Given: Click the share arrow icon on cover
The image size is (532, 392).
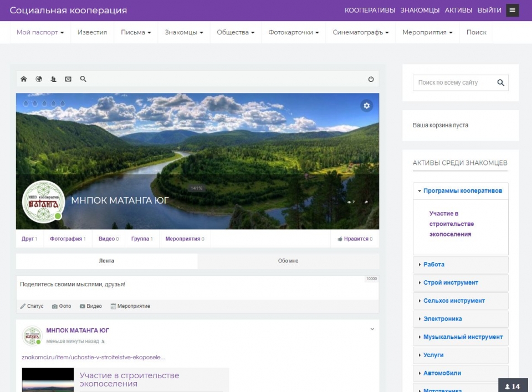Looking at the screenshot, I should click(x=366, y=202).
